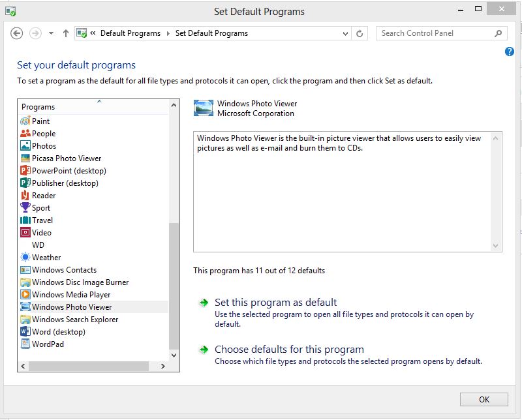Viewport: 522px width, 420px height.
Task: Sort by the Programs column header
Action: point(93,107)
